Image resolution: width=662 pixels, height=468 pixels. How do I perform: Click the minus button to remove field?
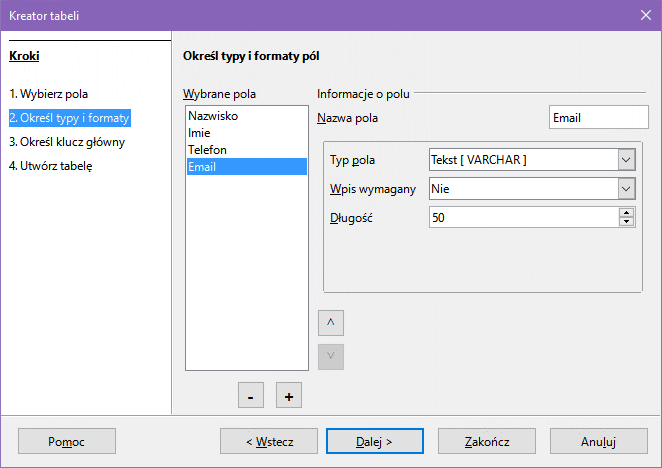point(250,396)
